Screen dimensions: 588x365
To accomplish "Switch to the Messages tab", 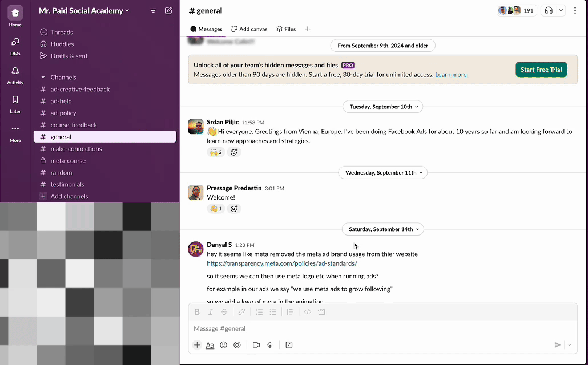I will click(x=206, y=29).
